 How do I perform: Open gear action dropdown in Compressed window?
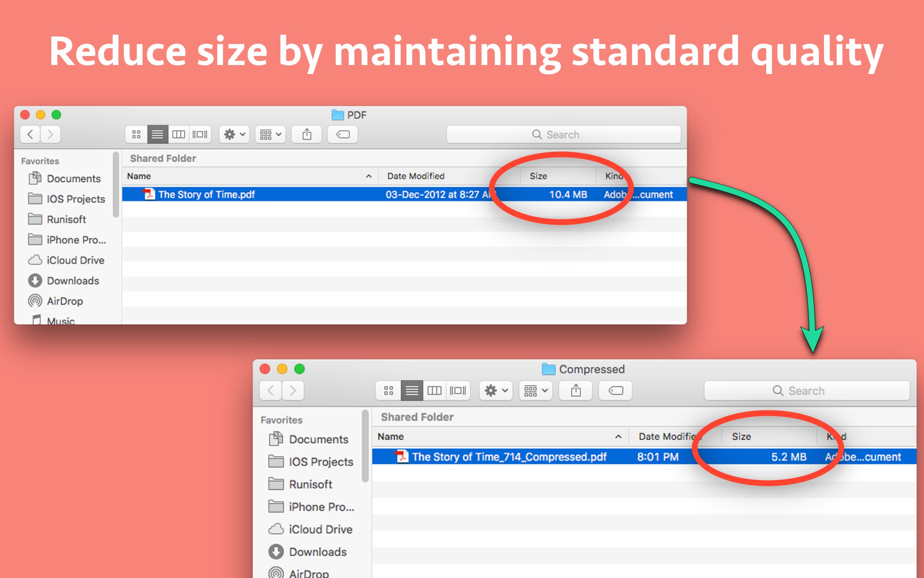pos(495,391)
